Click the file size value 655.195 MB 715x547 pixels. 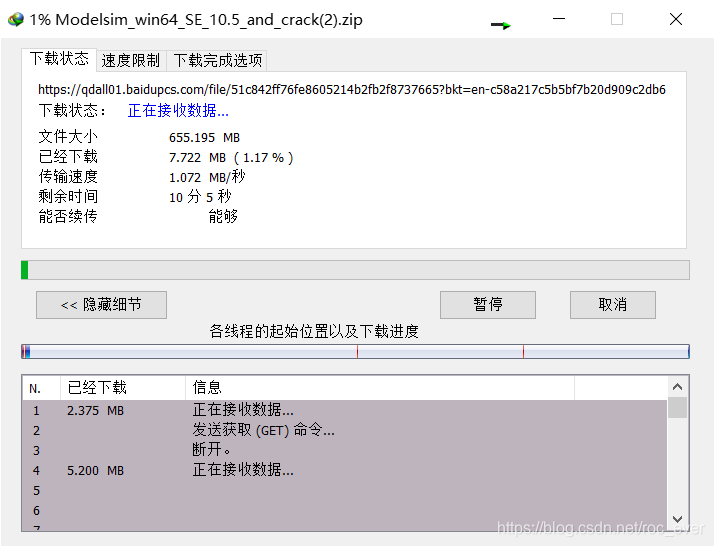(204, 137)
